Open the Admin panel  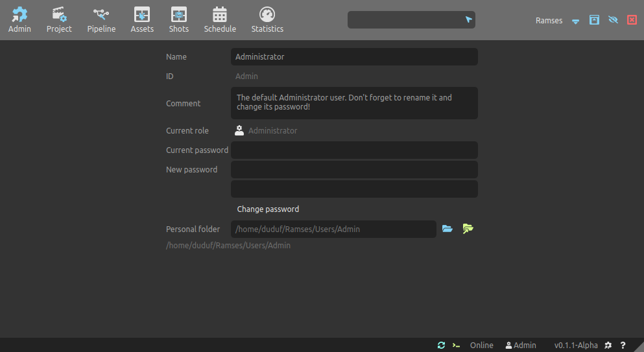click(x=19, y=19)
